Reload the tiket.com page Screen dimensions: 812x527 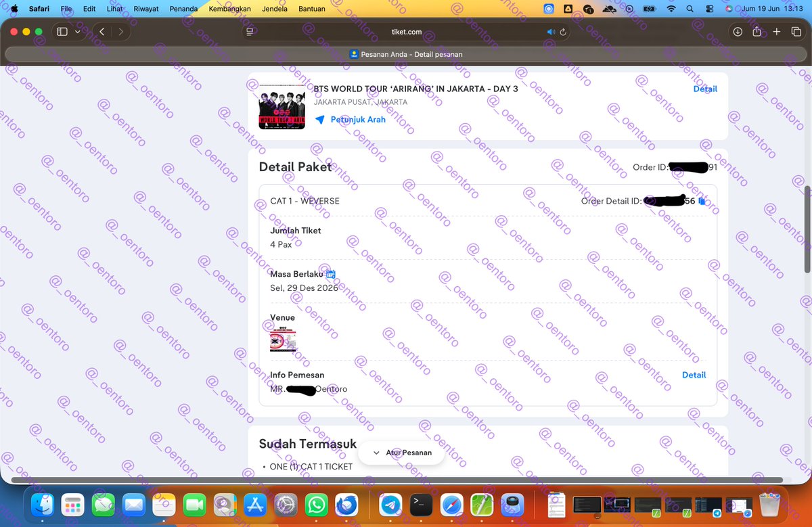coord(562,32)
